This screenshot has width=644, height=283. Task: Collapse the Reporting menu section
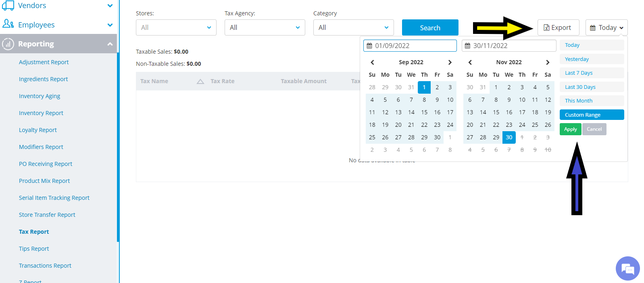pos(110,44)
